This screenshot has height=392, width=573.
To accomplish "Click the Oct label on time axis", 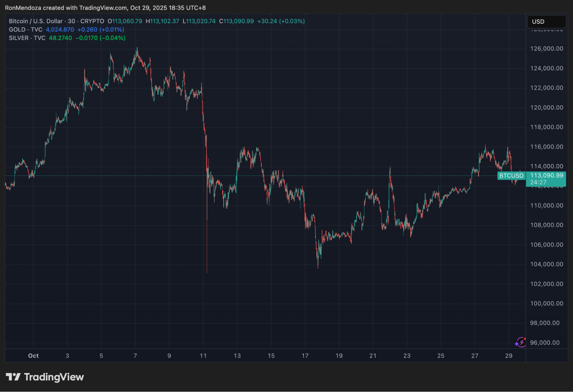I will tap(33, 356).
